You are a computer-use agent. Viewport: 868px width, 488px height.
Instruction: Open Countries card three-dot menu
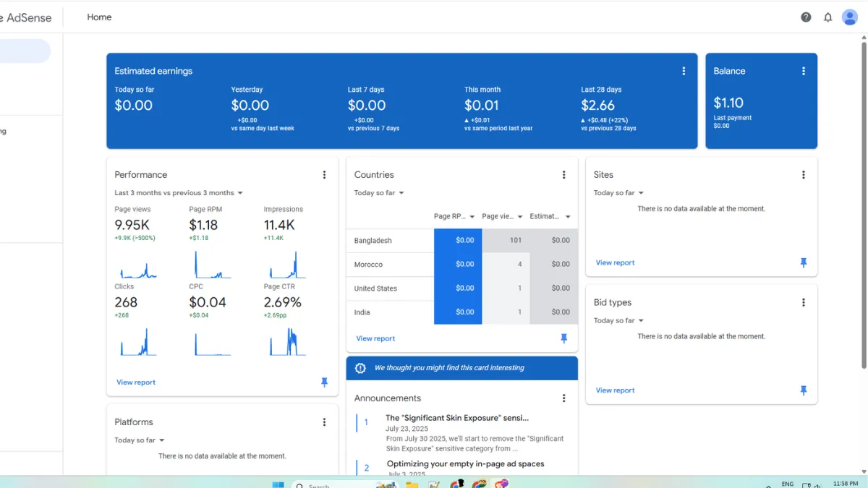click(x=563, y=175)
